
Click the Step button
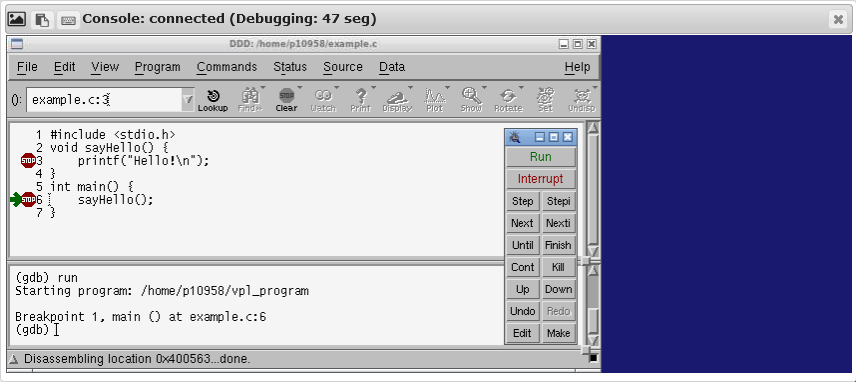pos(522,201)
